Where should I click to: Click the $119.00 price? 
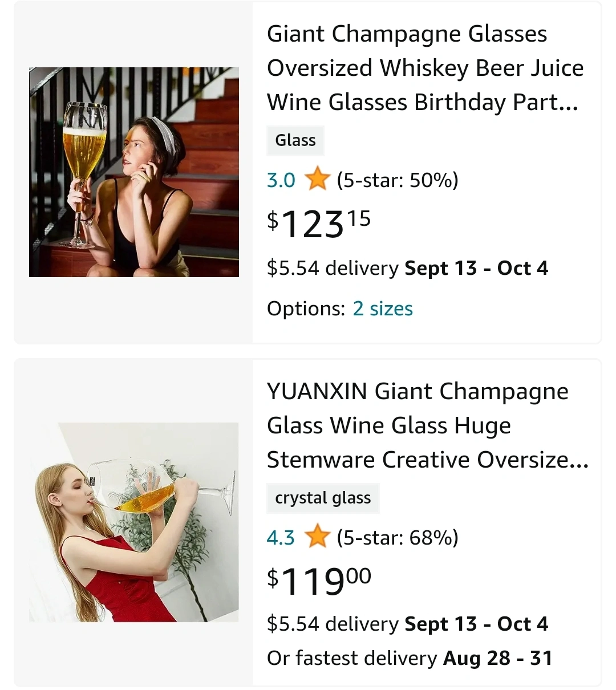tap(319, 581)
